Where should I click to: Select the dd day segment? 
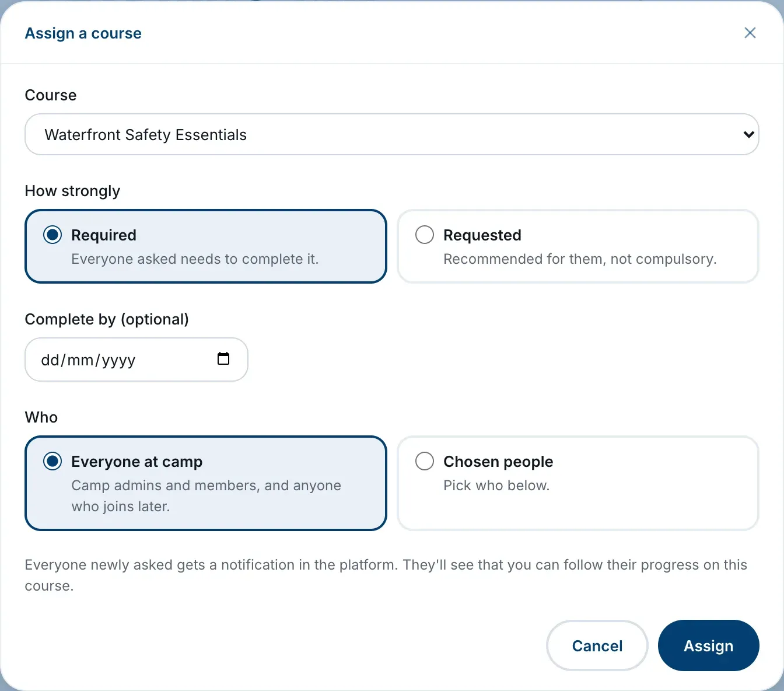point(50,360)
